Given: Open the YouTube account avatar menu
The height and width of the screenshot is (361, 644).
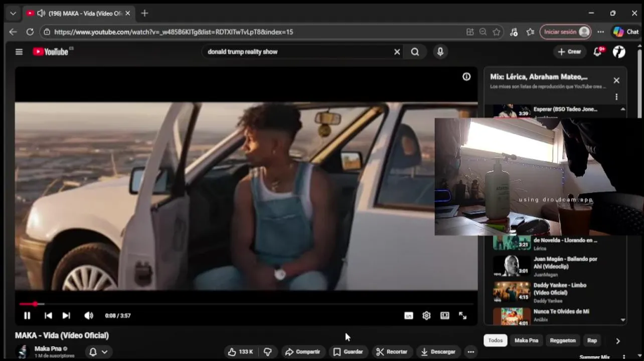Looking at the screenshot, I should point(619,52).
